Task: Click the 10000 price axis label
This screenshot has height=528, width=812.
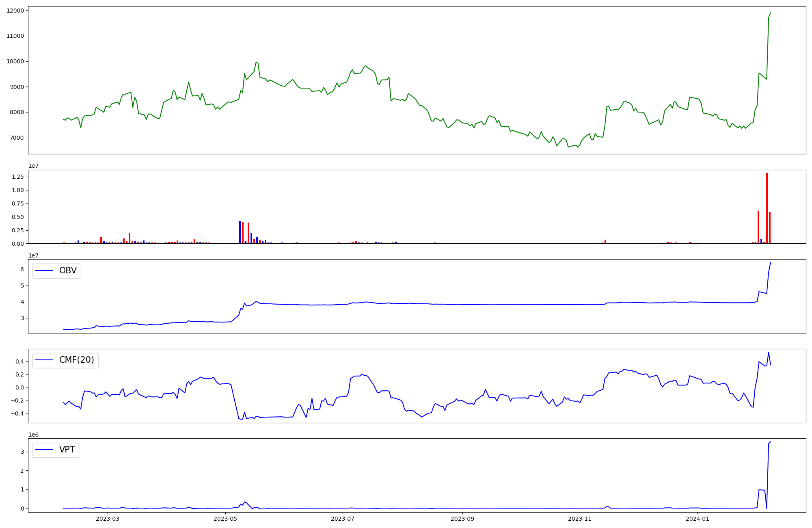Action: pyautogui.click(x=15, y=61)
